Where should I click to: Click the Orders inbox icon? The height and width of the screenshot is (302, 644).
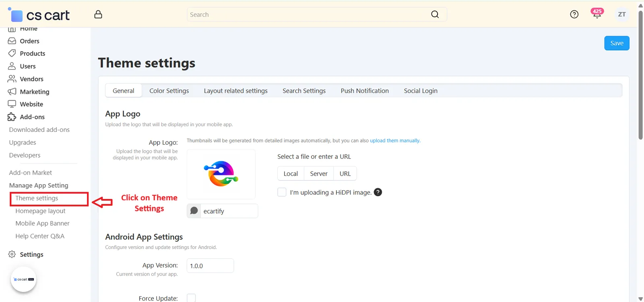(x=12, y=41)
